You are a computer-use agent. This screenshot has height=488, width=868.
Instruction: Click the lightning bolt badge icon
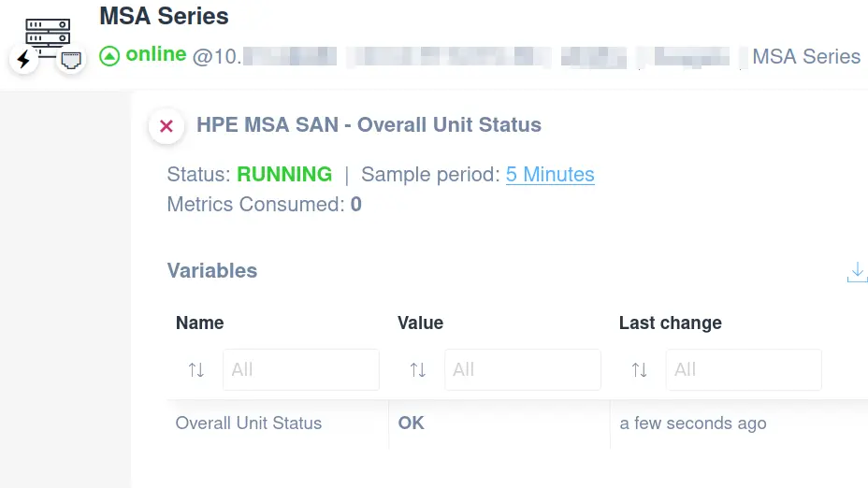23,59
